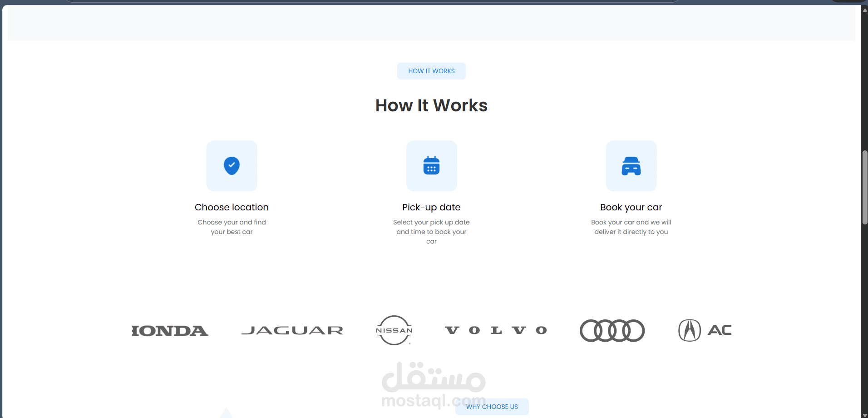Click the Honda brand logo
The width and height of the screenshot is (868, 418).
(x=170, y=331)
